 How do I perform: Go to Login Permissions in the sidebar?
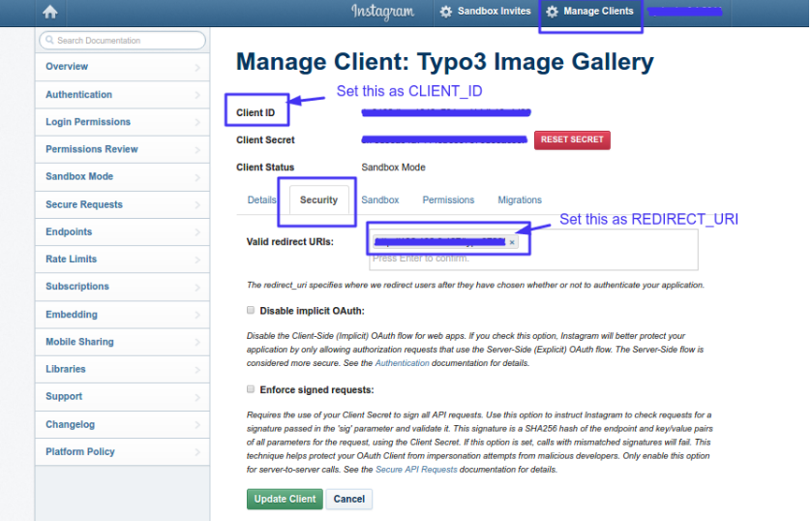[x=122, y=122]
